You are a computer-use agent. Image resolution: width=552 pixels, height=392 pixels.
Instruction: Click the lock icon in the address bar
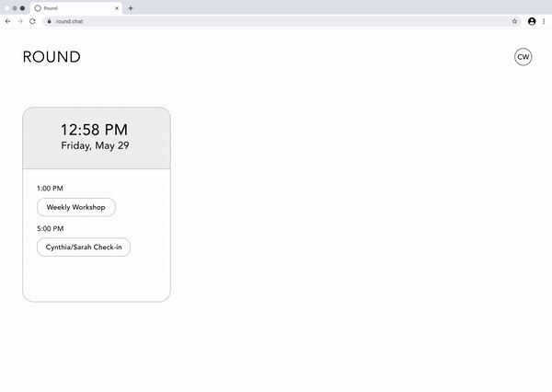tap(50, 21)
